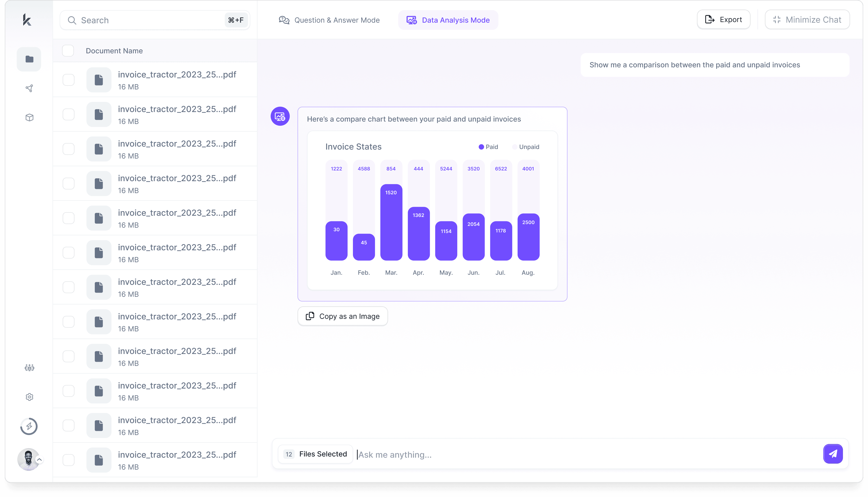Open the team members sidebar icon

click(29, 368)
